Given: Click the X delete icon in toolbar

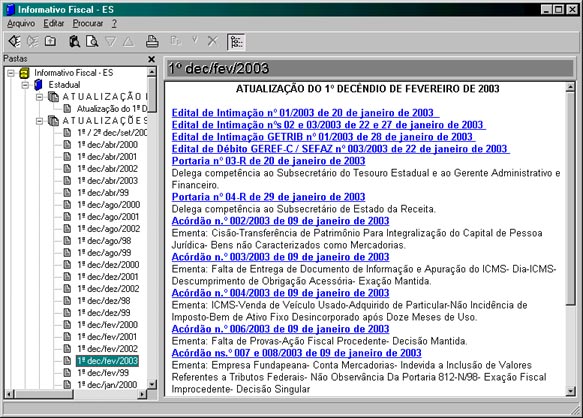Looking at the screenshot, I should [x=213, y=41].
